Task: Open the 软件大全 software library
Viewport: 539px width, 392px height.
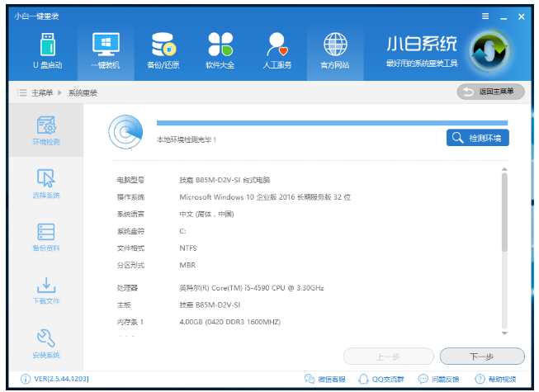Action: [x=220, y=50]
